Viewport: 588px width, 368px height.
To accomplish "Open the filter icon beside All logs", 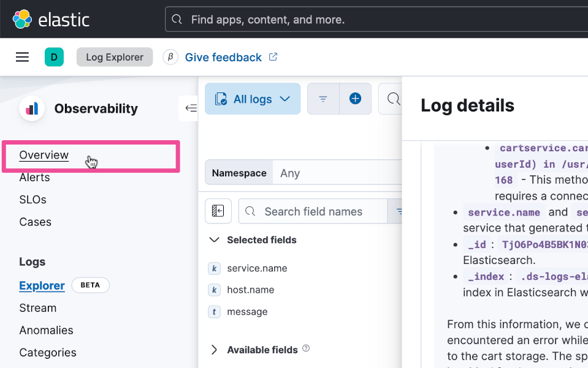I will (x=323, y=99).
